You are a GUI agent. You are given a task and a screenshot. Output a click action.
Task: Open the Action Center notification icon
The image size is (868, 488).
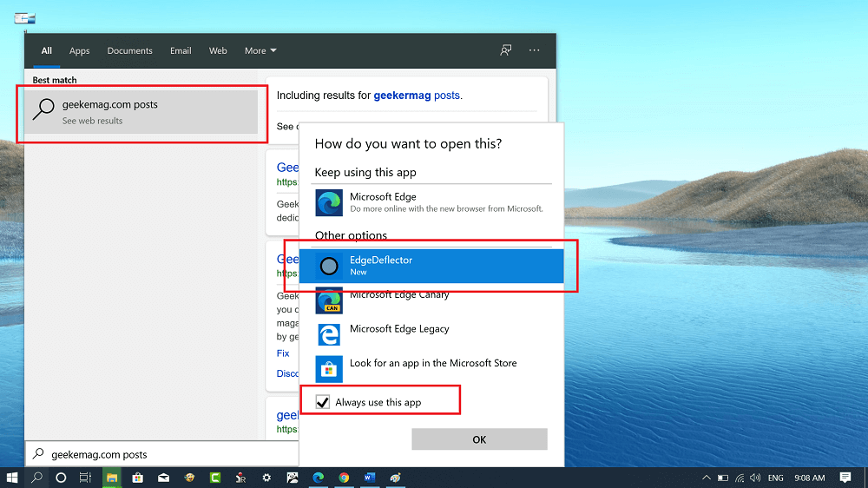click(845, 478)
